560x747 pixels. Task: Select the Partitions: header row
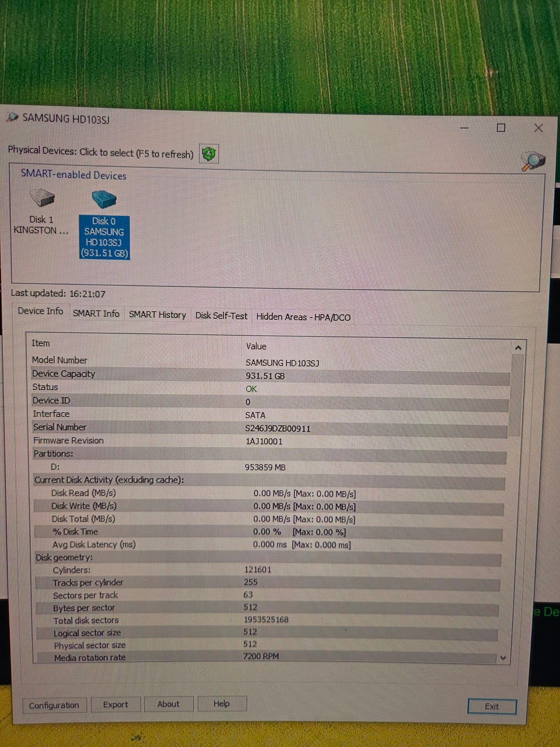coord(269,454)
